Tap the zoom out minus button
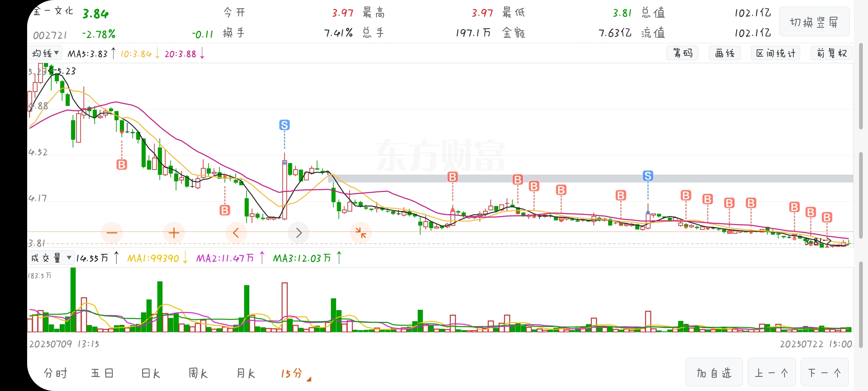868x391 pixels. pos(111,233)
